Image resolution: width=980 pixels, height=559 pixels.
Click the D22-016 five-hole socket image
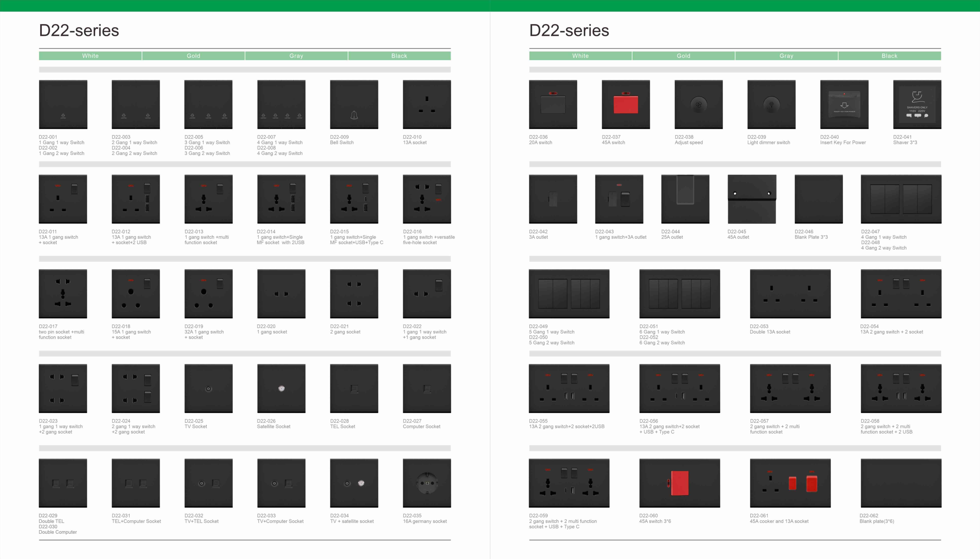pos(427,199)
